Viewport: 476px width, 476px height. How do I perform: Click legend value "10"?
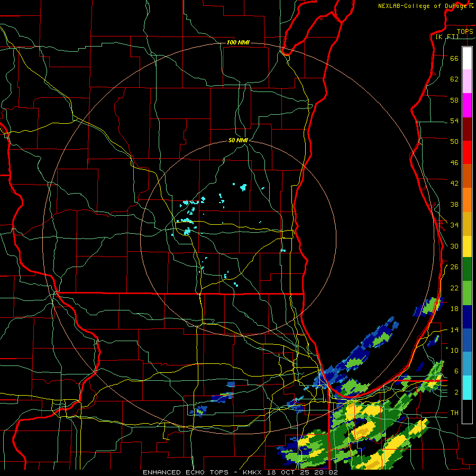tap(454, 350)
